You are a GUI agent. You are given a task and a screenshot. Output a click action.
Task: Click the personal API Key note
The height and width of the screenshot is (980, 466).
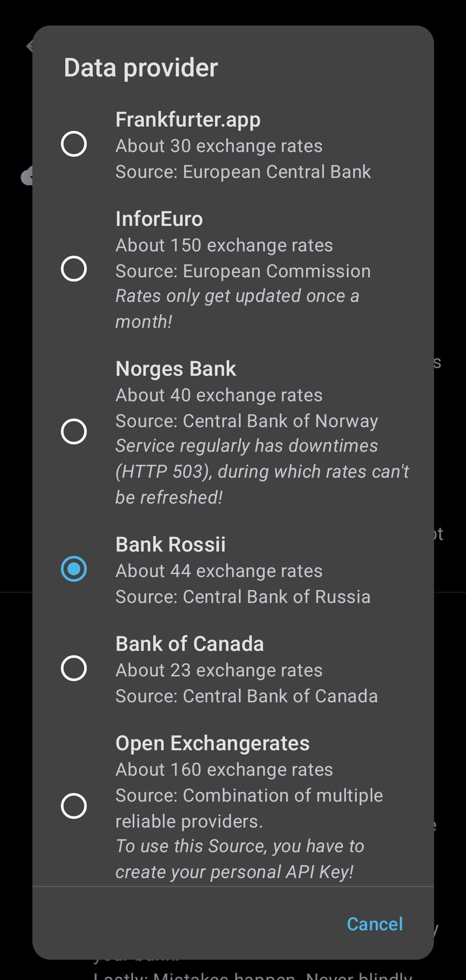click(240, 859)
